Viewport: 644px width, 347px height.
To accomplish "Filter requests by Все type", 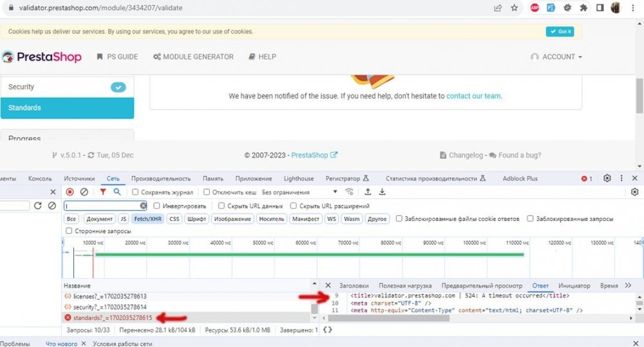I will 71,219.
